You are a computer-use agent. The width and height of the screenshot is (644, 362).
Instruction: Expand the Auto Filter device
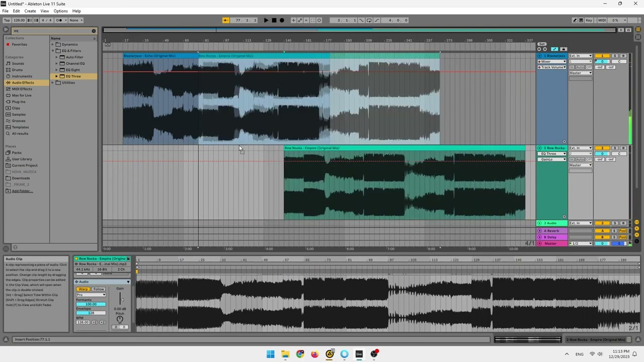tap(56, 57)
